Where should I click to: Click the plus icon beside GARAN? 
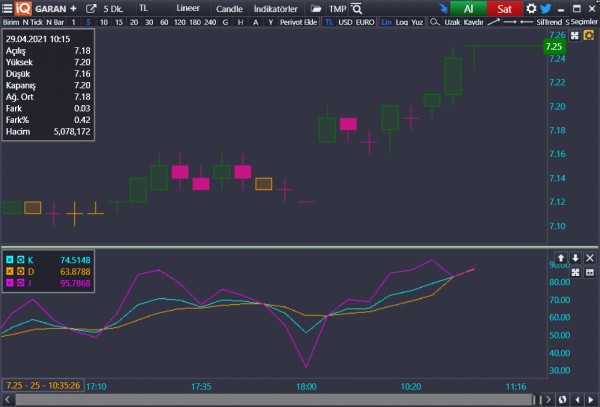pos(74,8)
